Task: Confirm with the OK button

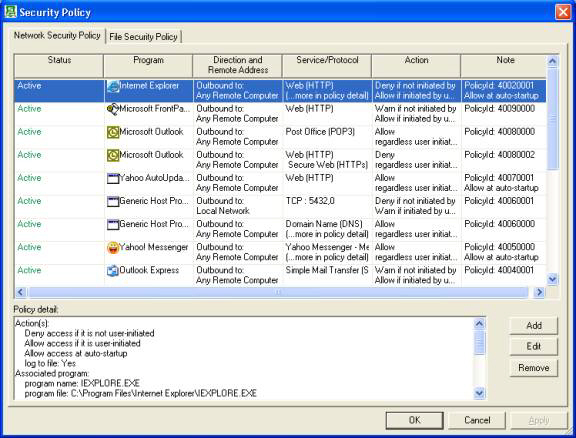Action: pos(414,420)
